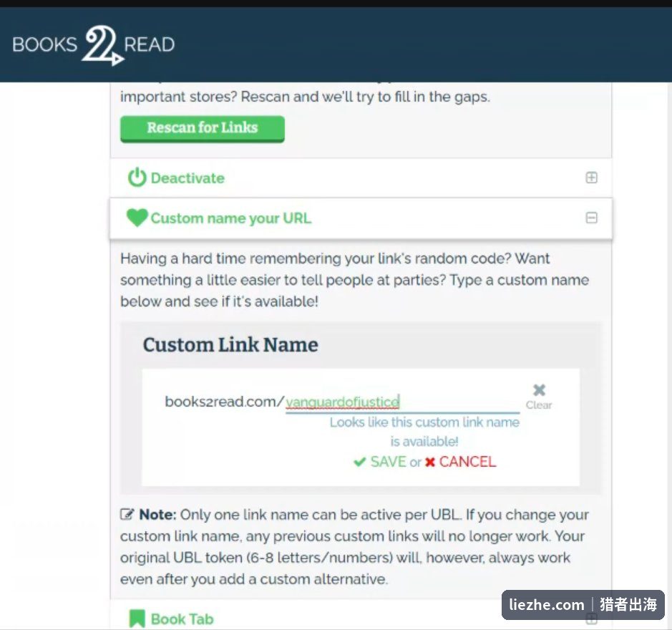Image resolution: width=672 pixels, height=630 pixels.
Task: Click the Clear label text
Action: click(539, 405)
